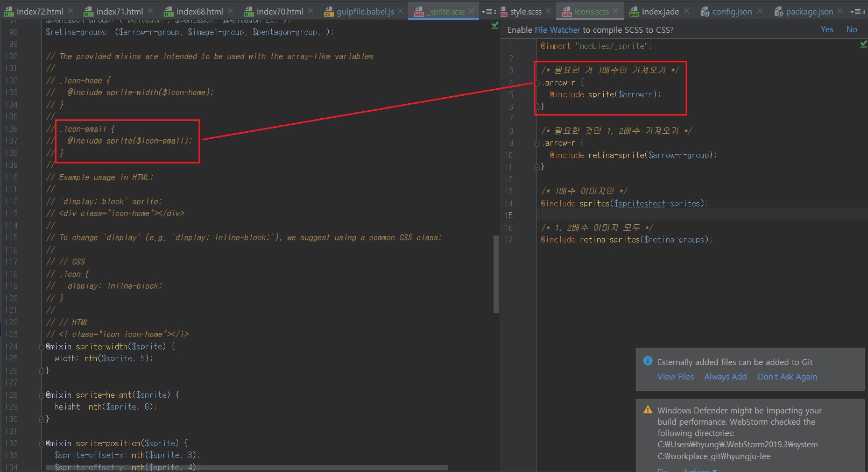Close the gulpfile.babel.js tab
The height and width of the screenshot is (472, 868).
point(401,11)
